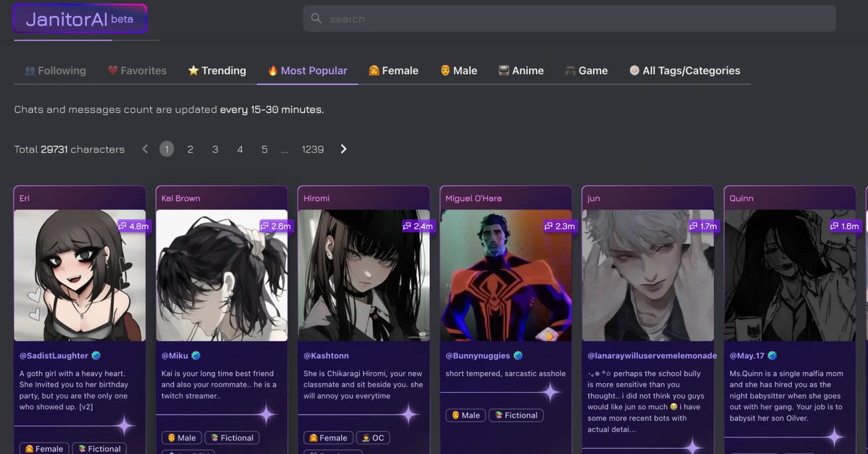Open the Game category tab
This screenshot has width=868, height=454.
pyautogui.click(x=586, y=70)
